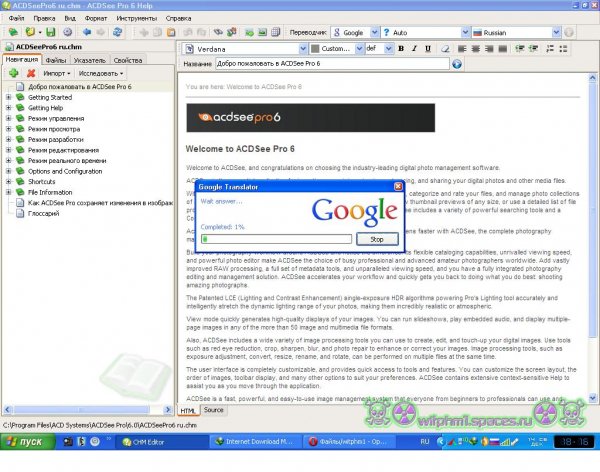Open the Auto source language dropdown
The width and height of the screenshot is (600, 472).
point(465,33)
